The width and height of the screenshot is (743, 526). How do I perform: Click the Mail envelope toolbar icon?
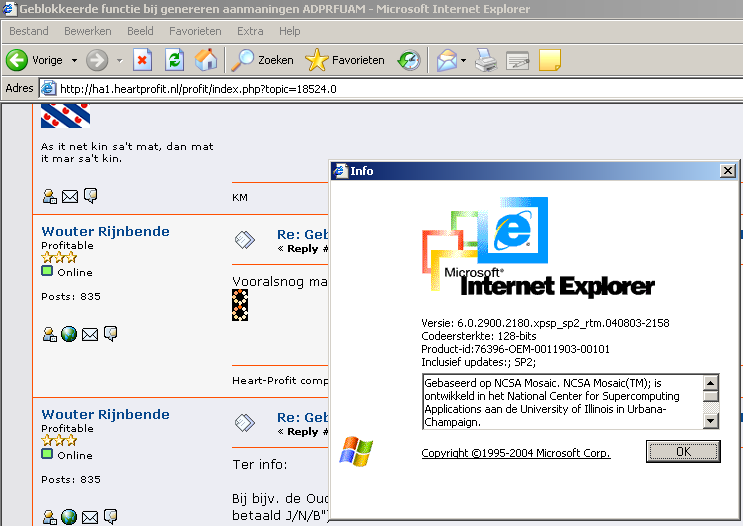[x=447, y=60]
